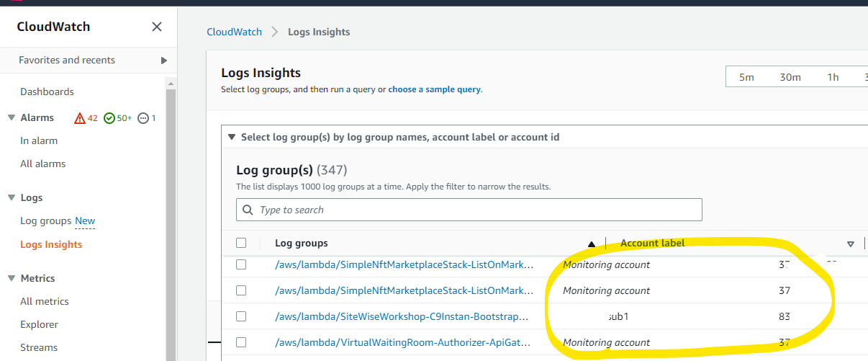
Task: Sort by Account label column arrow
Action: (x=850, y=244)
